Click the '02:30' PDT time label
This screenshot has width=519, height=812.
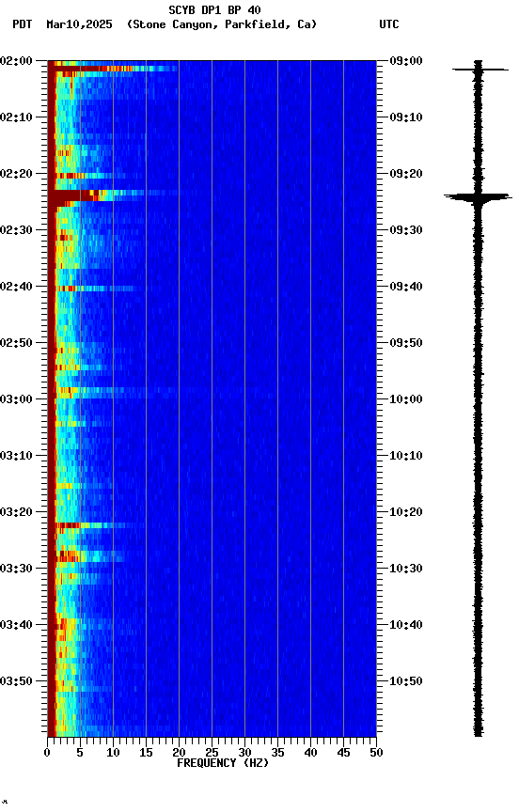[16, 230]
